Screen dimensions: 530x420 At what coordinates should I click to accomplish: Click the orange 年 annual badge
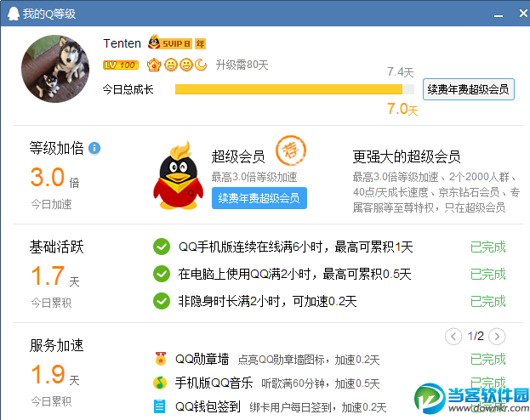201,43
